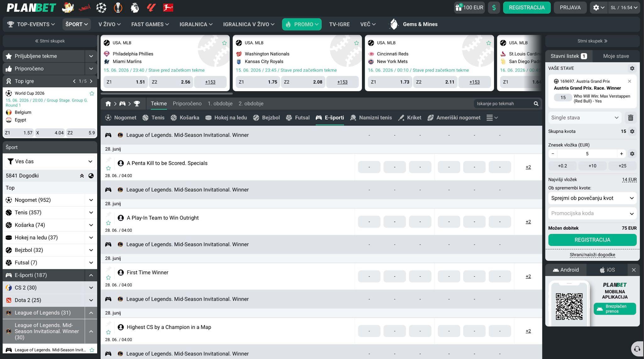Switch to the Moje stave tab

(x=616, y=56)
